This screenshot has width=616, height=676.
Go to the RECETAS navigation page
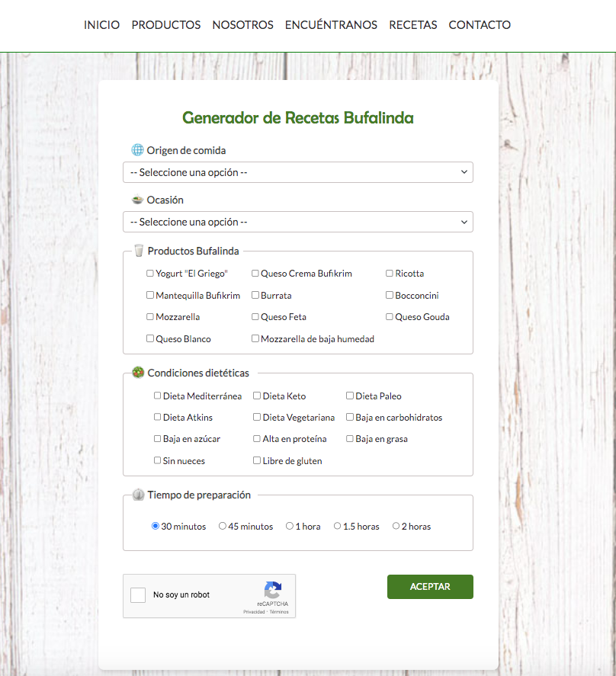coord(412,25)
